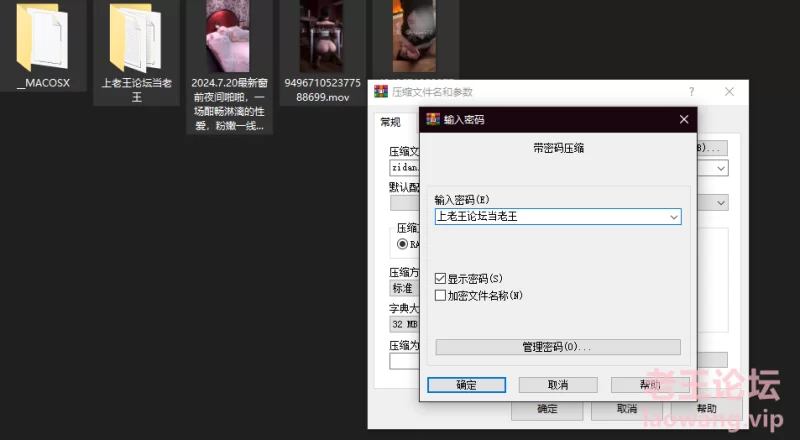
Task: Click the ? help icon in 压缩文件名和参数 title bar
Action: (x=691, y=91)
